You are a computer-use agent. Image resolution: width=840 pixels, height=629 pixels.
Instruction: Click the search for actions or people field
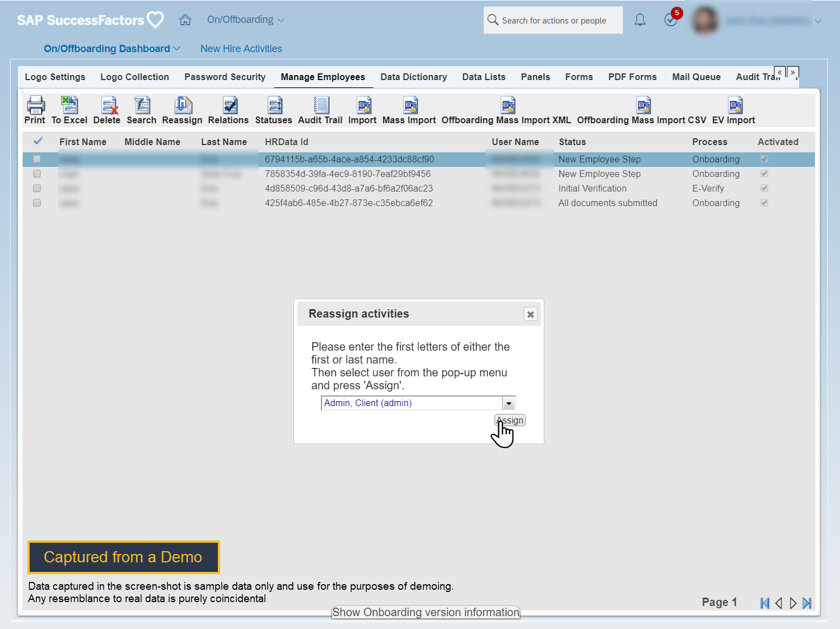click(554, 20)
